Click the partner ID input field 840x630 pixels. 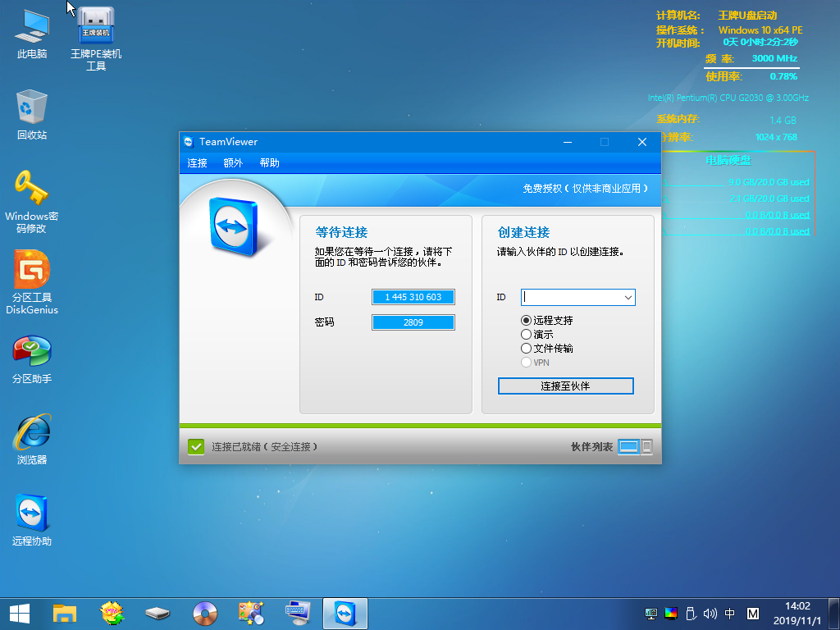(x=578, y=297)
